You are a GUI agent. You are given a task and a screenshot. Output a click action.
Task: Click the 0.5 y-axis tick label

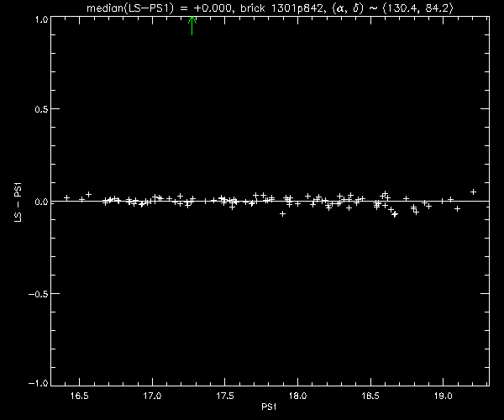coord(41,109)
